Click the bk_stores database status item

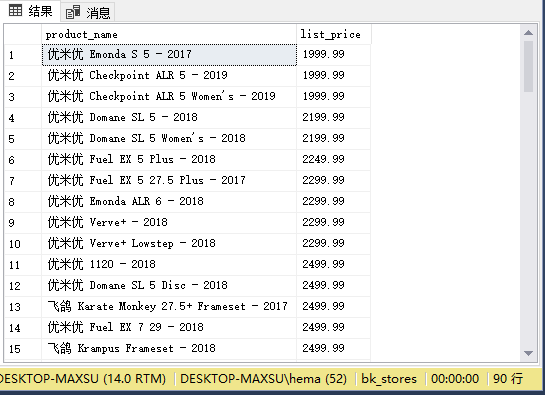click(x=389, y=378)
